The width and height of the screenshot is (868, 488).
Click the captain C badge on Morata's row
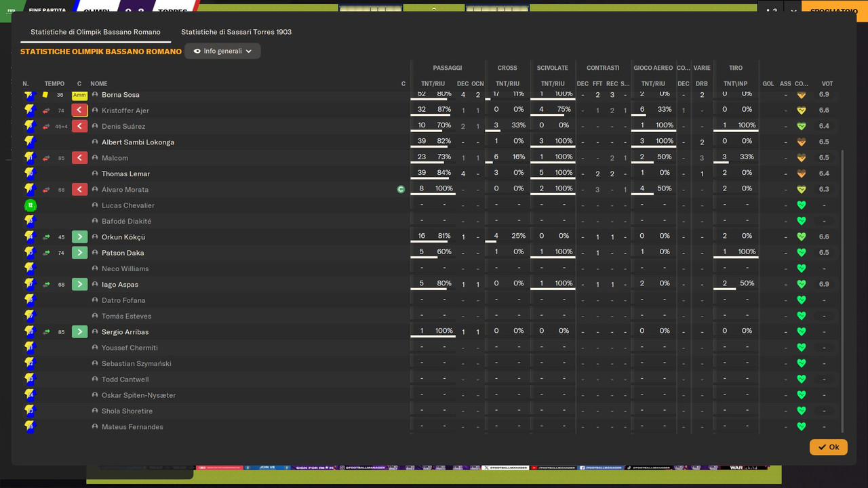pos(401,190)
